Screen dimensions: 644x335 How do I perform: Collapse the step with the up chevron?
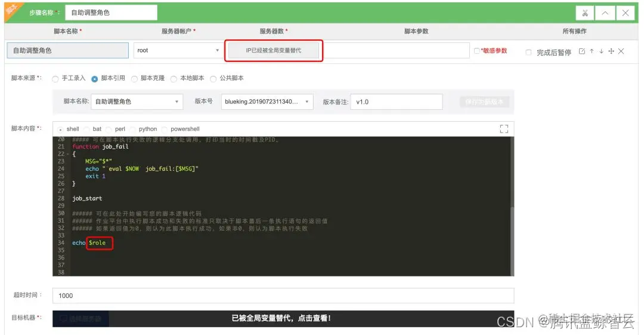(605, 13)
